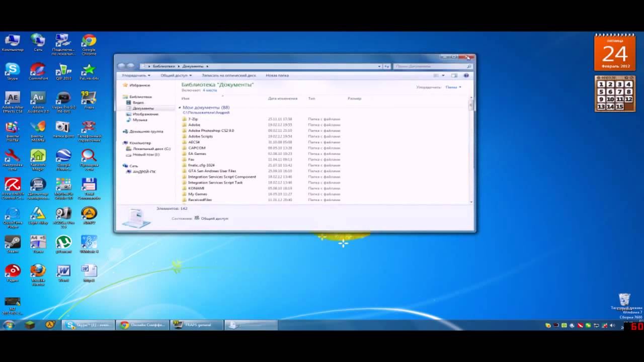
Task: Click volume speaker icon in system tray
Action: click(612, 325)
